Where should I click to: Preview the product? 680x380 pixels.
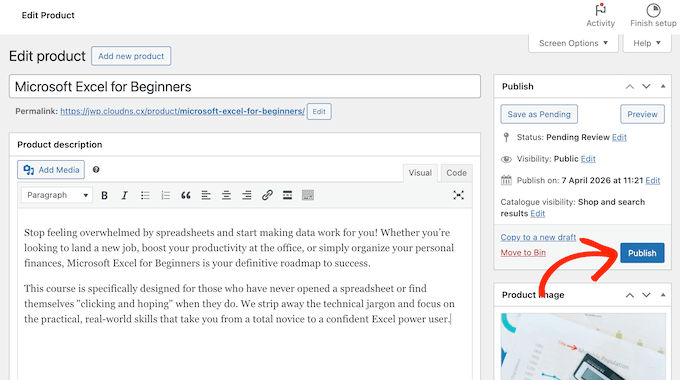[642, 114]
